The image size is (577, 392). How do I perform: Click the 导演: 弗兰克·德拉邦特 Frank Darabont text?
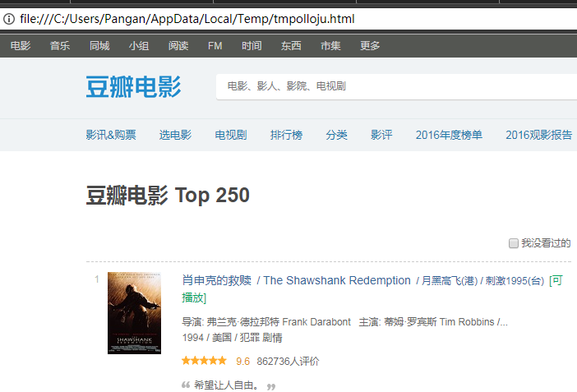coord(266,322)
